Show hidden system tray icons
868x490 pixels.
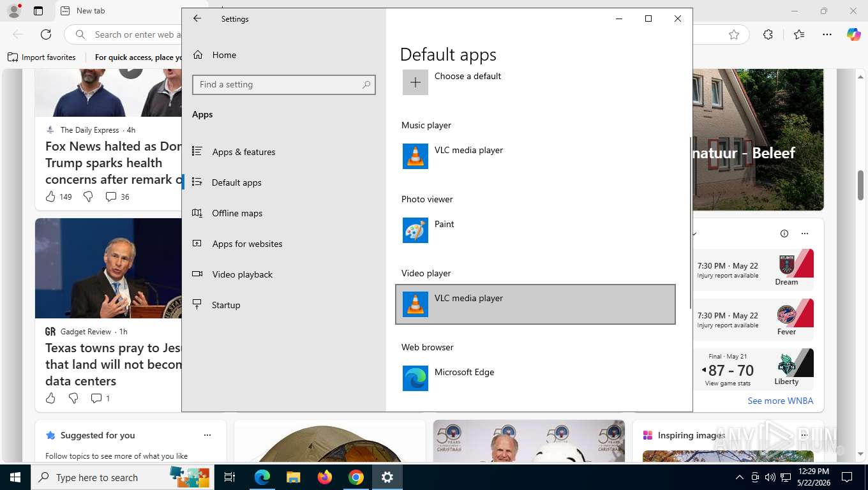coord(740,477)
